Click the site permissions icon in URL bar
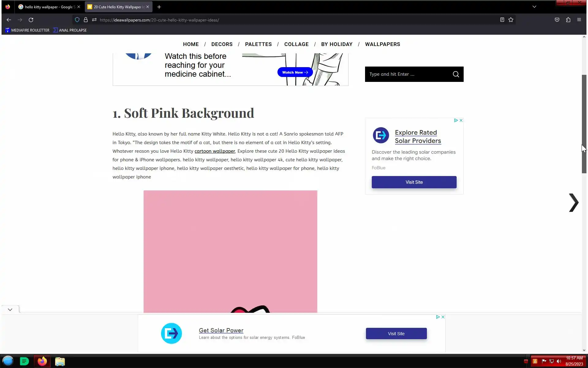 tap(94, 20)
